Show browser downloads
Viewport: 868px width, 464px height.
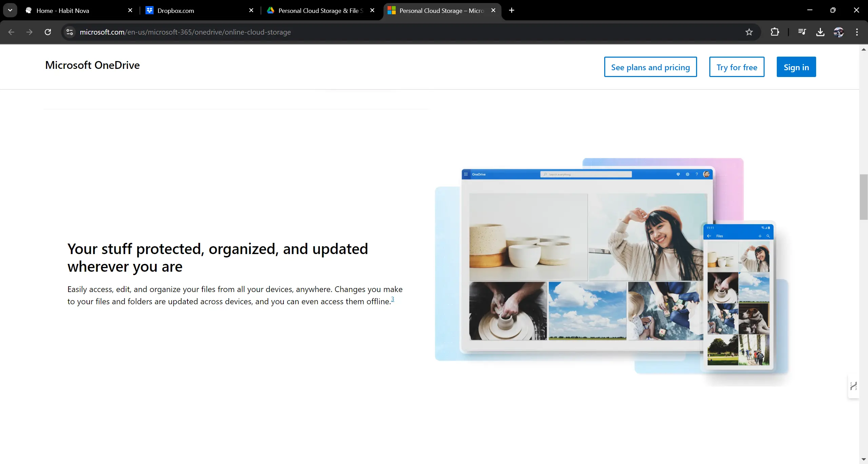[x=820, y=32]
